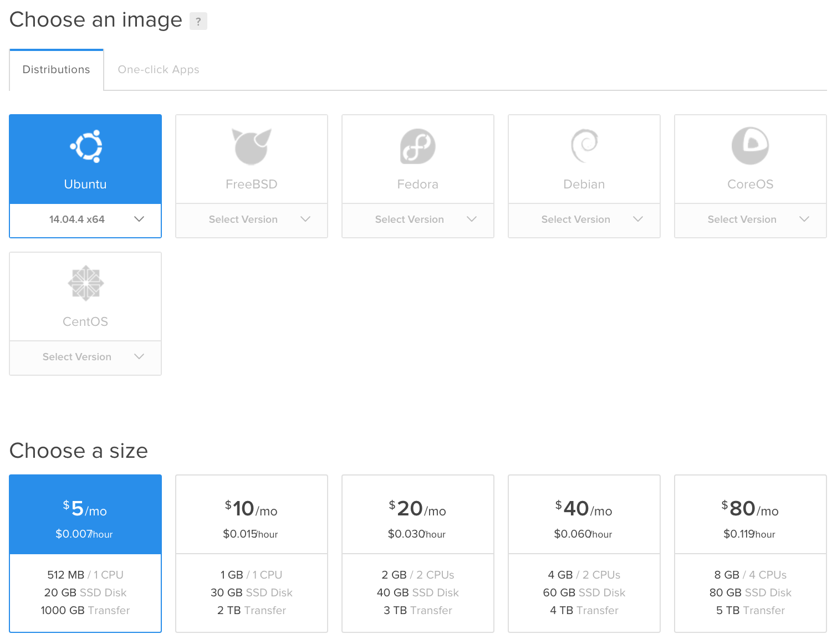Viewport: 837px width, 644px height.
Task: Open Fedora Select Version dropdown
Action: tap(418, 219)
